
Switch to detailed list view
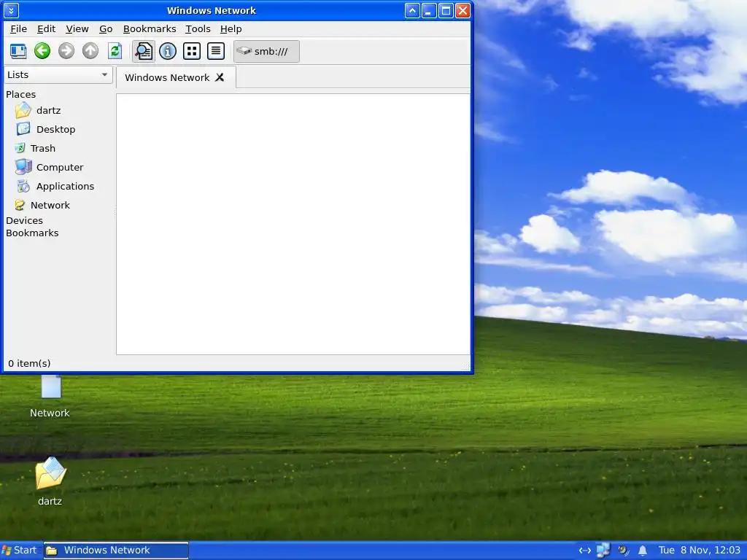tap(216, 51)
